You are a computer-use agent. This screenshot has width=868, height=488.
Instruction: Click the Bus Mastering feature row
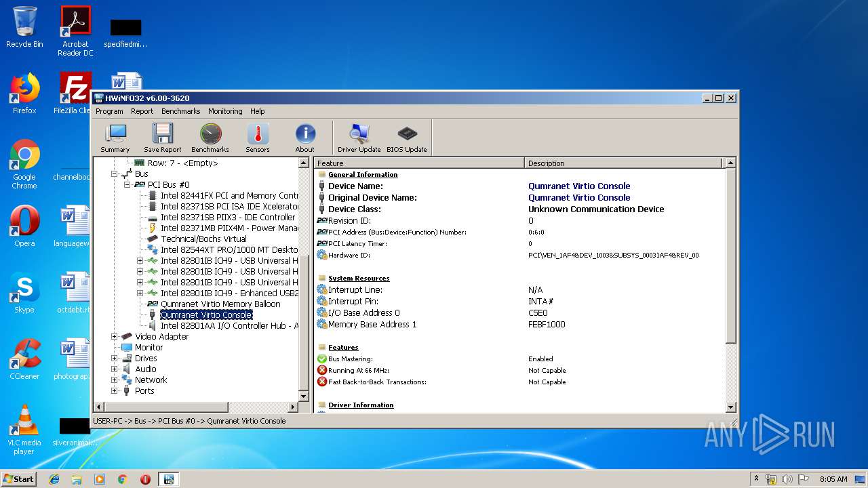[519, 359]
